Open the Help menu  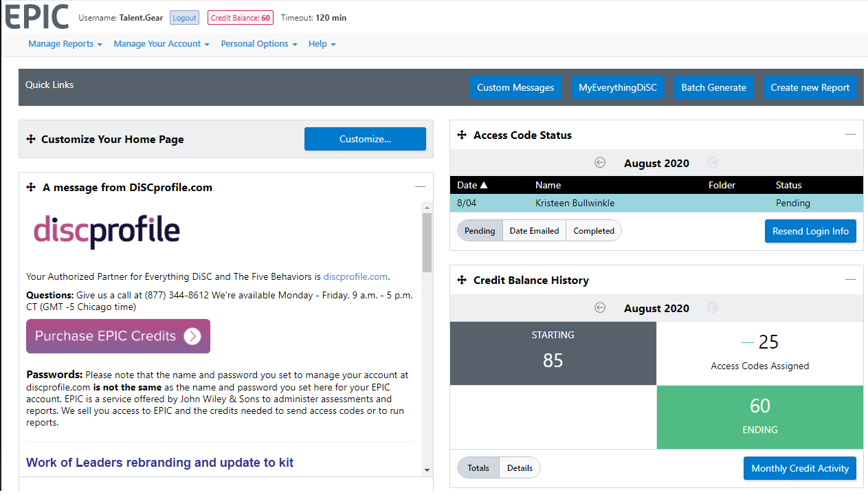(322, 44)
